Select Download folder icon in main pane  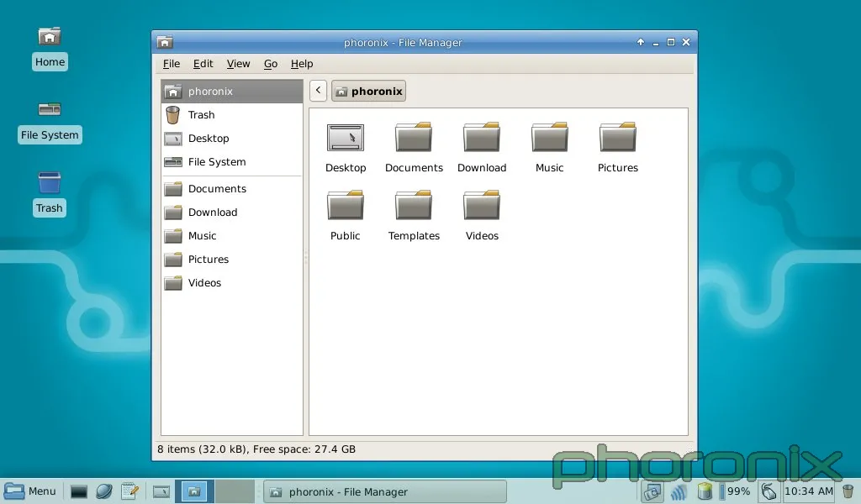[482, 137]
